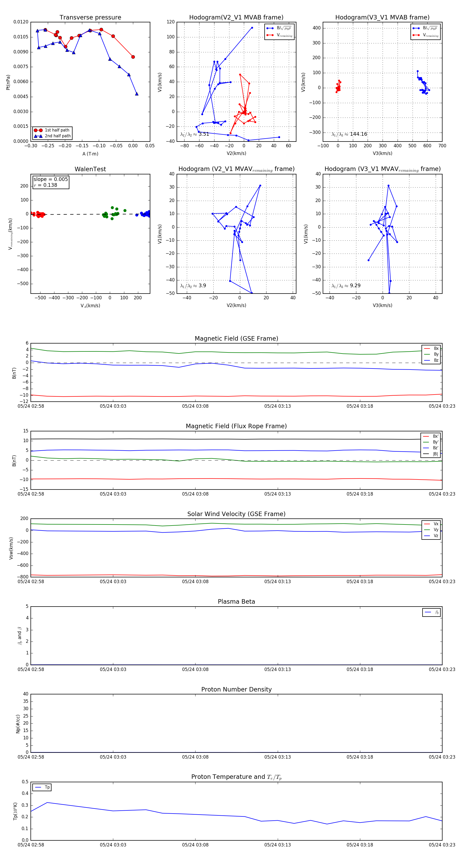This screenshot has width=473, height=868.
Task: Select the "By'" flux rope legend entry
Action: [431, 442]
